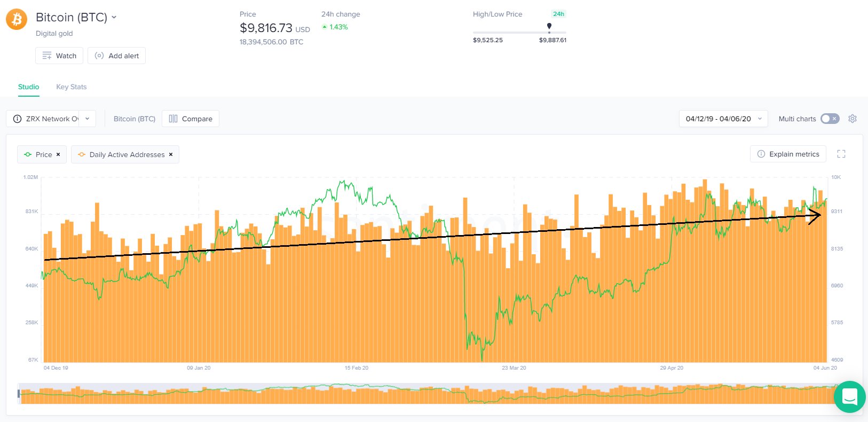Viewport: 868px width, 422px height.
Task: Click the Digital gold subtitle
Action: pyautogui.click(x=54, y=33)
